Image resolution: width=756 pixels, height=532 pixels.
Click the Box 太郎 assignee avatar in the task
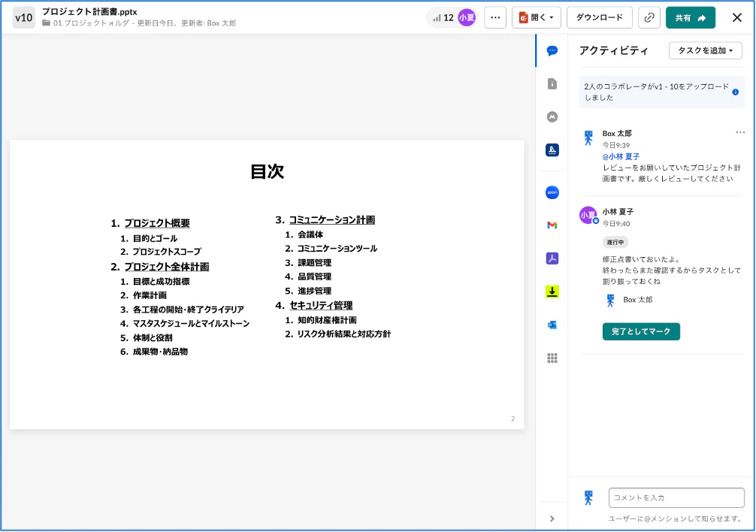[x=610, y=301]
